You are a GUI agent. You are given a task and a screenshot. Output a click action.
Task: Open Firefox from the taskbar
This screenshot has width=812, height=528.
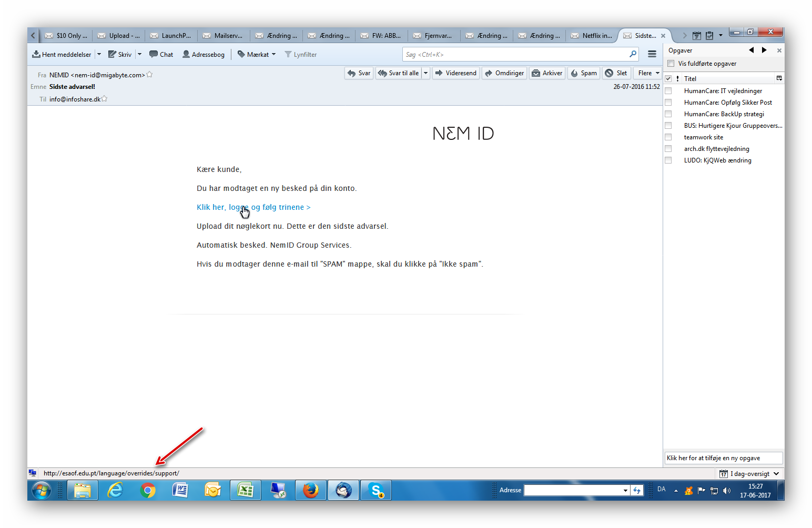tap(311, 490)
